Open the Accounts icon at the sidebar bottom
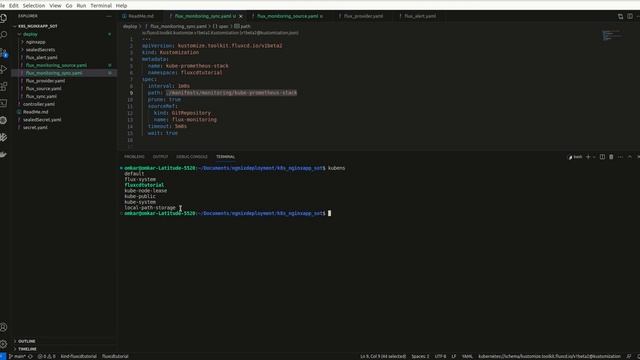This screenshot has width=640, height=360. click(4, 327)
